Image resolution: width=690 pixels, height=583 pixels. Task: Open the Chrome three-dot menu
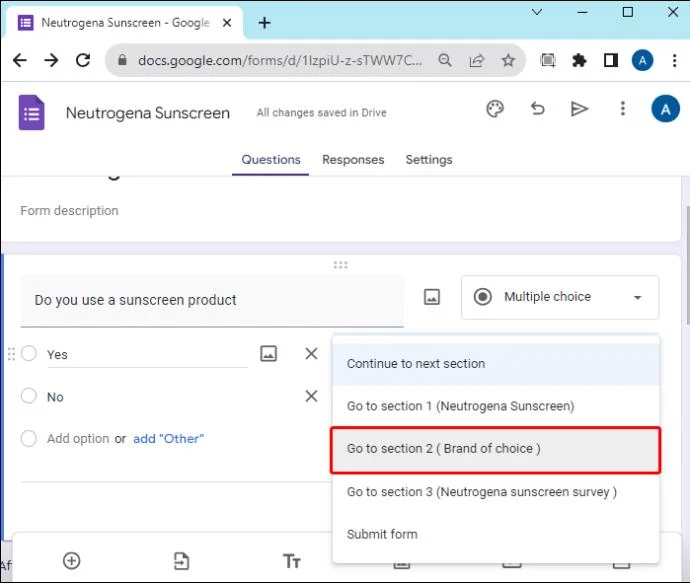click(x=674, y=60)
